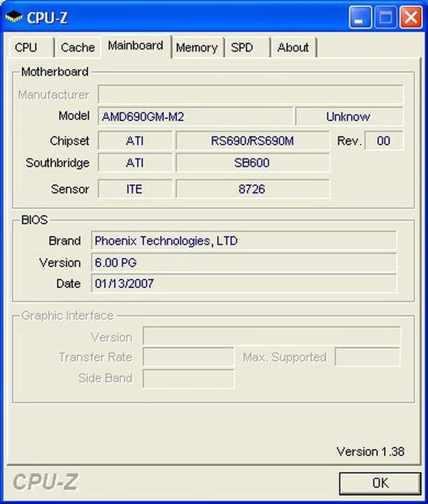This screenshot has width=428, height=504.
Task: Click the Model field AMD690GM-M2
Action: click(195, 116)
